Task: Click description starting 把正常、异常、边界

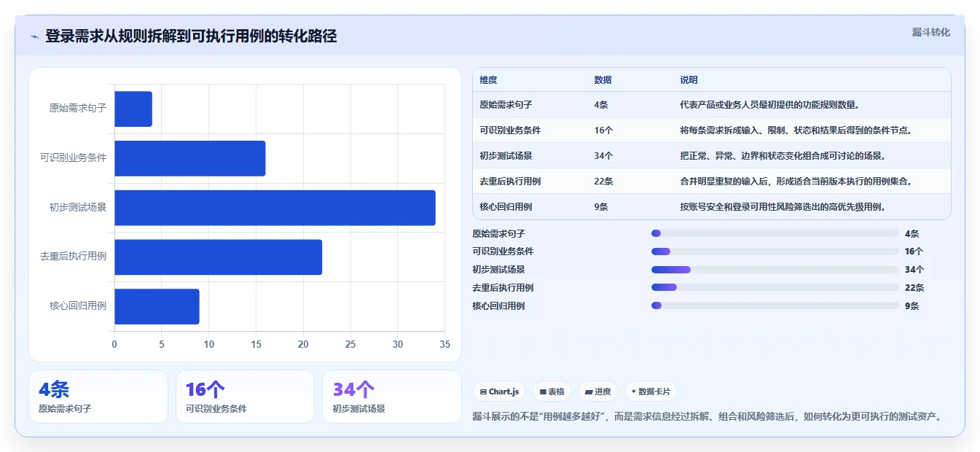Action: point(783,156)
